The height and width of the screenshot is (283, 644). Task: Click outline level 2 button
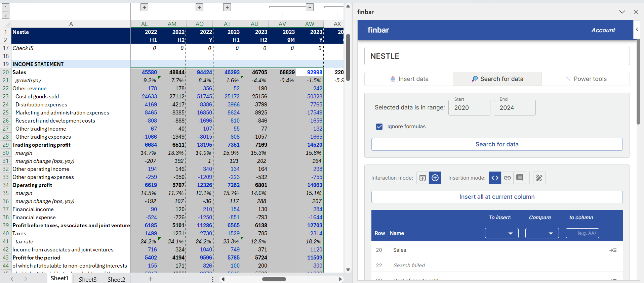coord(5,15)
